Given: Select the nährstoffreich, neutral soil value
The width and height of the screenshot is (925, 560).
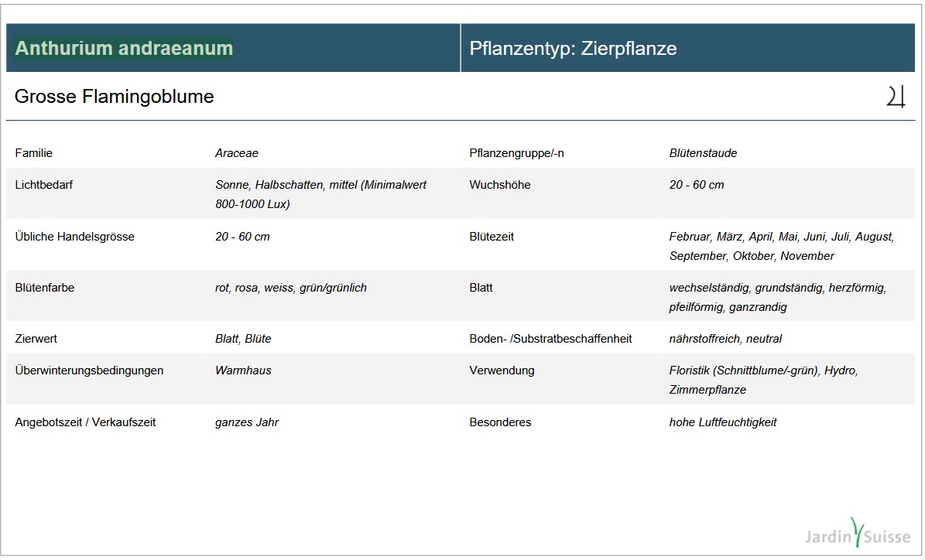Looking at the screenshot, I should [x=725, y=339].
